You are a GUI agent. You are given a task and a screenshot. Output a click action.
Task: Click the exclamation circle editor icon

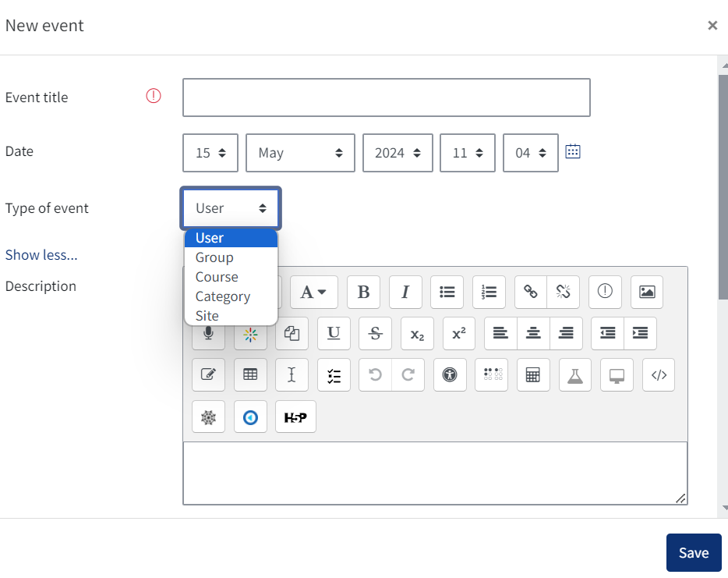point(605,293)
